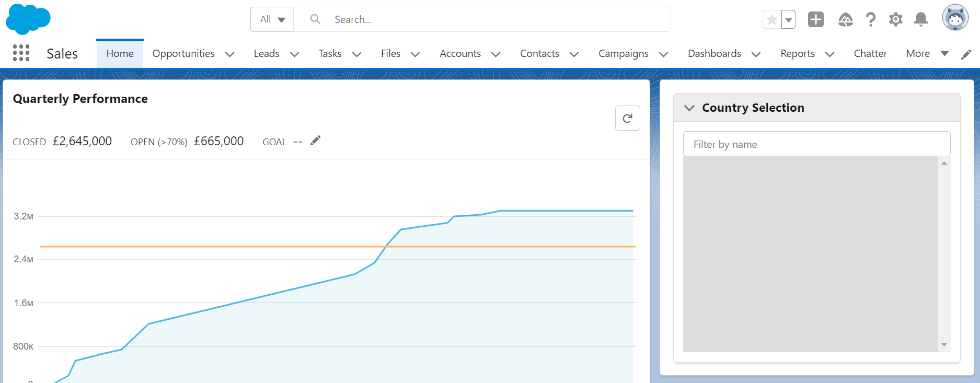Expand the Reports tab dropdown chevron

[x=829, y=54]
